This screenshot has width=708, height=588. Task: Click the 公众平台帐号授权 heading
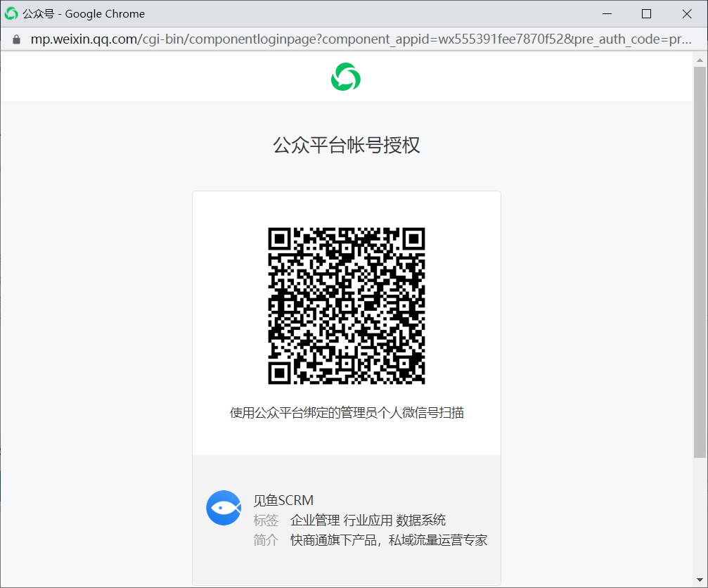tap(347, 145)
